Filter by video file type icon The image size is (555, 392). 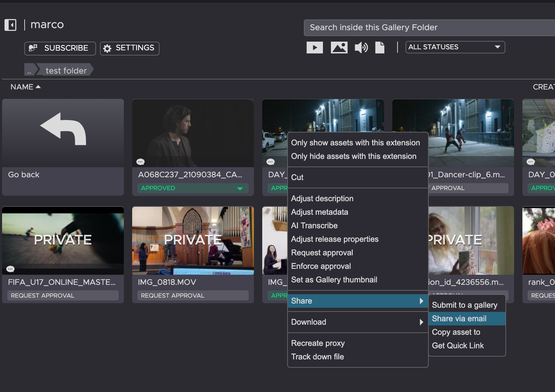coord(315,48)
